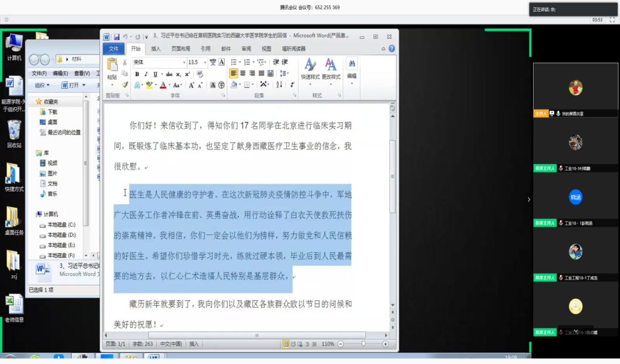
Task: Toggle the 插入 insert mode in status bar
Action: click(x=194, y=344)
